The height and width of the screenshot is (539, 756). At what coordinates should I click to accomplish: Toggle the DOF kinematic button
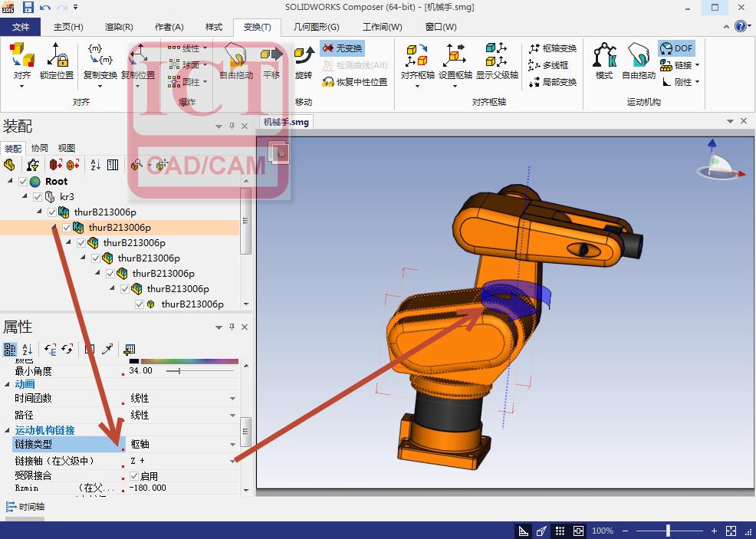pos(675,48)
